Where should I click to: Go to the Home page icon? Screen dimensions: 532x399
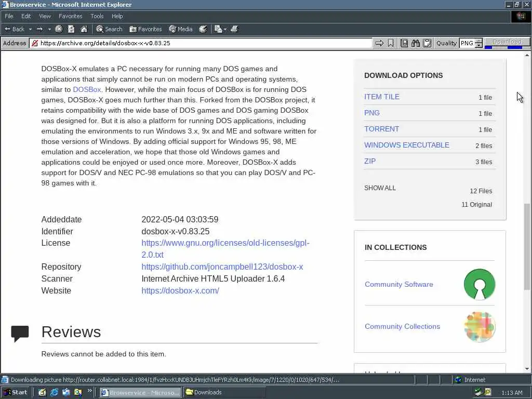[84, 29]
